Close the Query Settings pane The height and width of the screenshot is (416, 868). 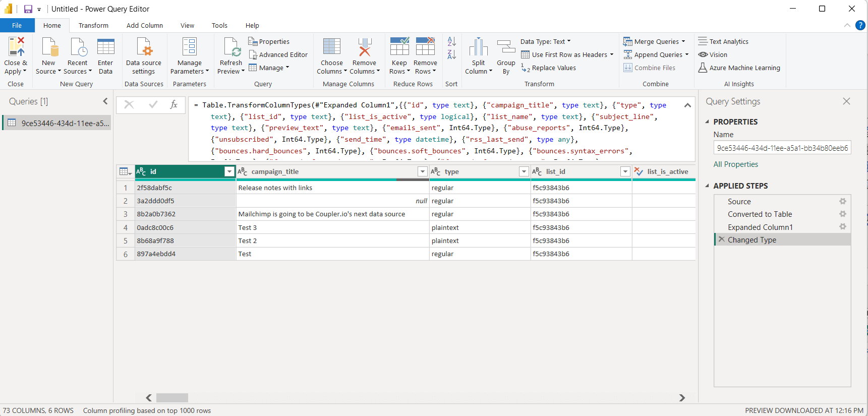pyautogui.click(x=846, y=101)
